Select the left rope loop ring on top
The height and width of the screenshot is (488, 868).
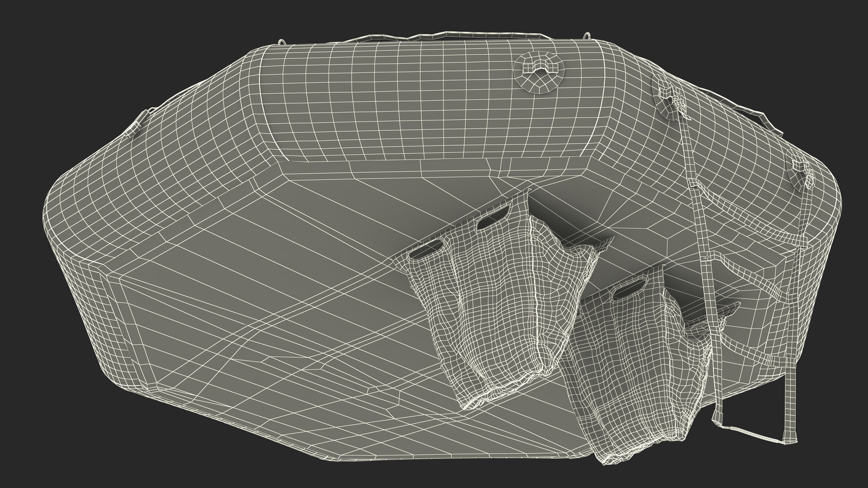[x=282, y=41]
